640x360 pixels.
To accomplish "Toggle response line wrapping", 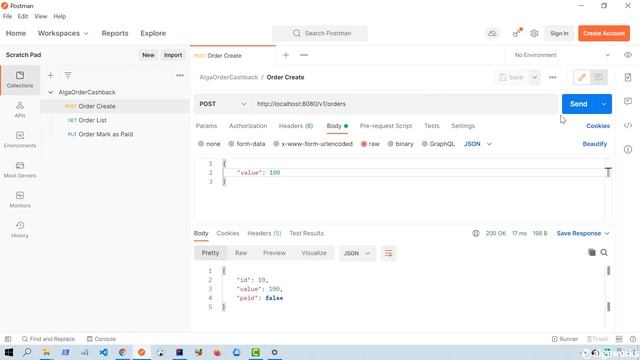I will coord(388,253).
